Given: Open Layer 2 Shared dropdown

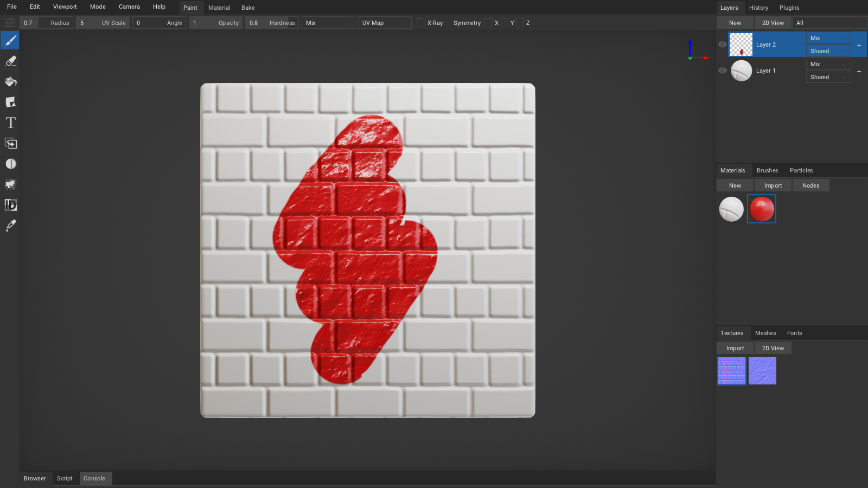Looking at the screenshot, I should 828,51.
